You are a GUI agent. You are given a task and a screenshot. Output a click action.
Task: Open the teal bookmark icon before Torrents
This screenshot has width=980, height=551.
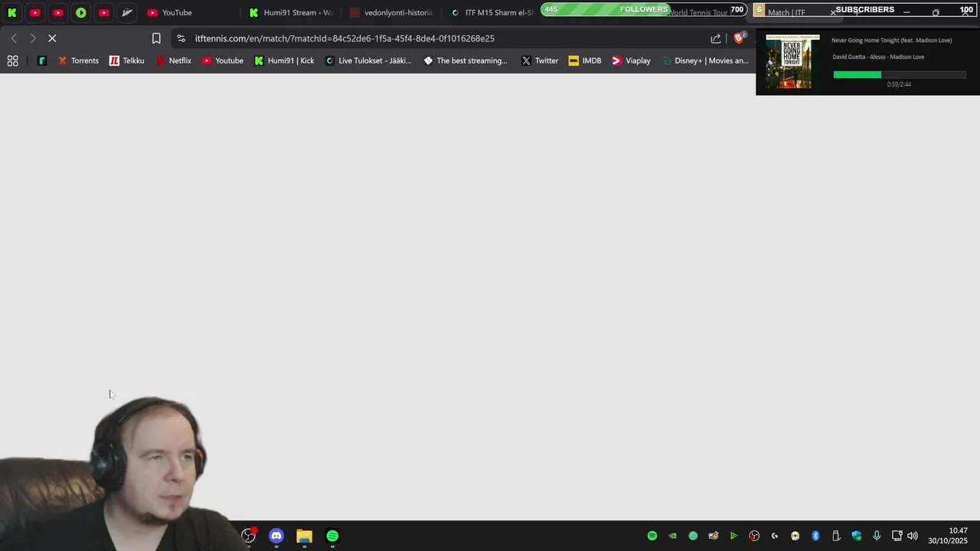click(42, 60)
